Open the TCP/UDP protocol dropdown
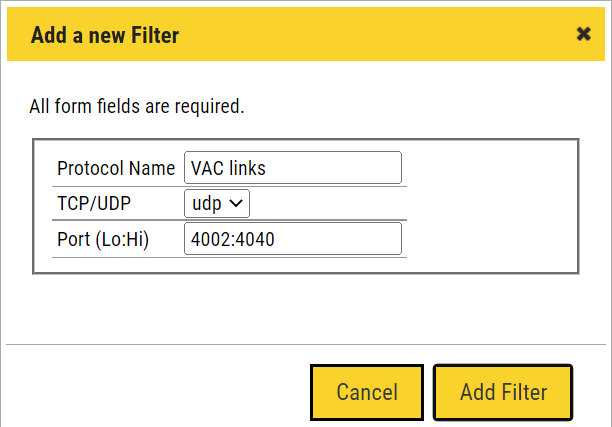Image resolution: width=612 pixels, height=427 pixels. click(x=216, y=203)
